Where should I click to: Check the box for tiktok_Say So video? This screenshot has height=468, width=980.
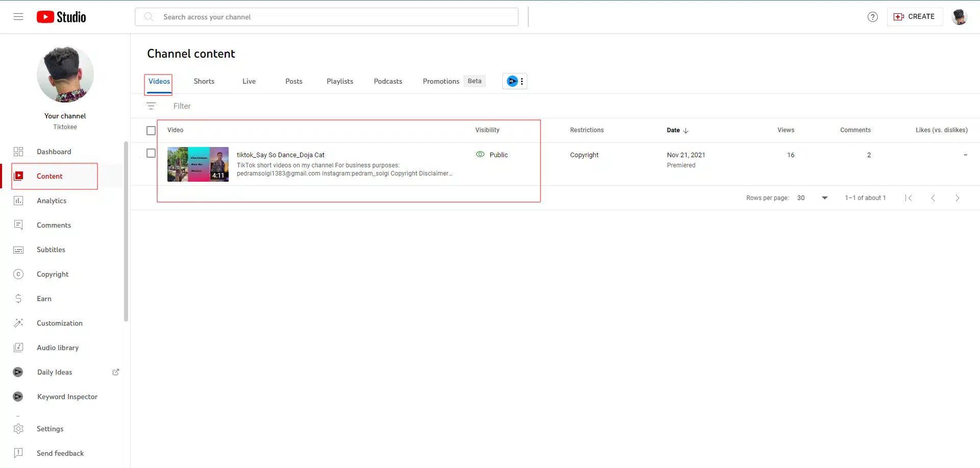pyautogui.click(x=151, y=153)
